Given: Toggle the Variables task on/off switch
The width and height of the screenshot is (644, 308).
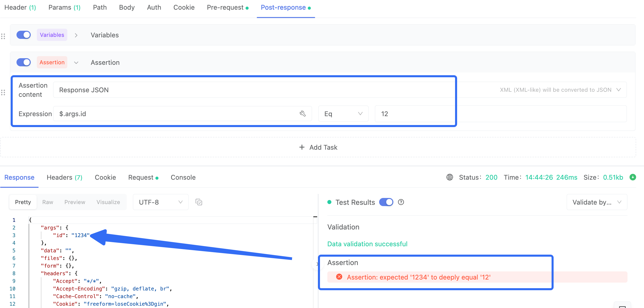Looking at the screenshot, I should (x=23, y=35).
